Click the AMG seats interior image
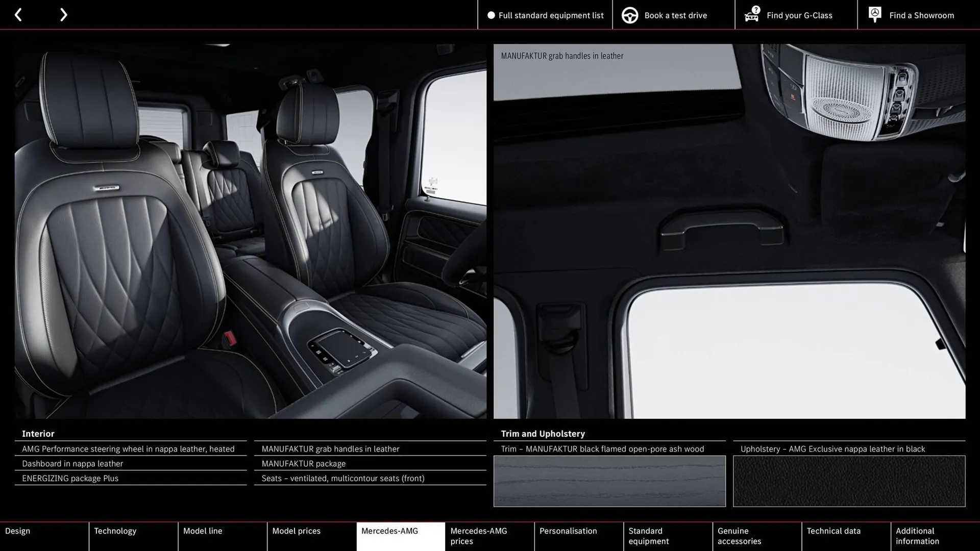This screenshot has width=980, height=551. [x=250, y=231]
